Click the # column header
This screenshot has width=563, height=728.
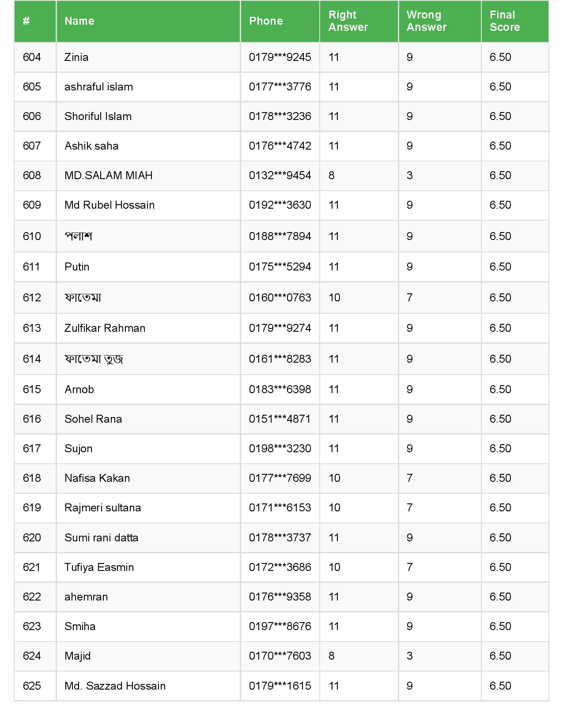pos(26,21)
